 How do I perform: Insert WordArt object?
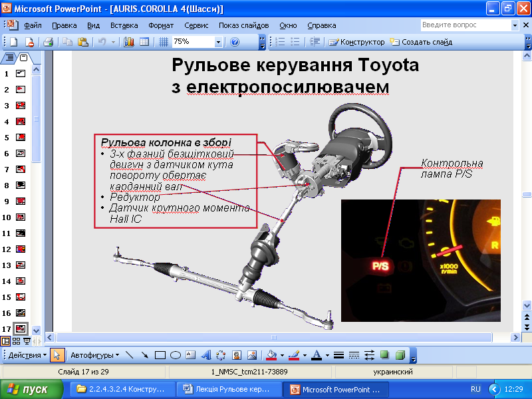pos(206,355)
